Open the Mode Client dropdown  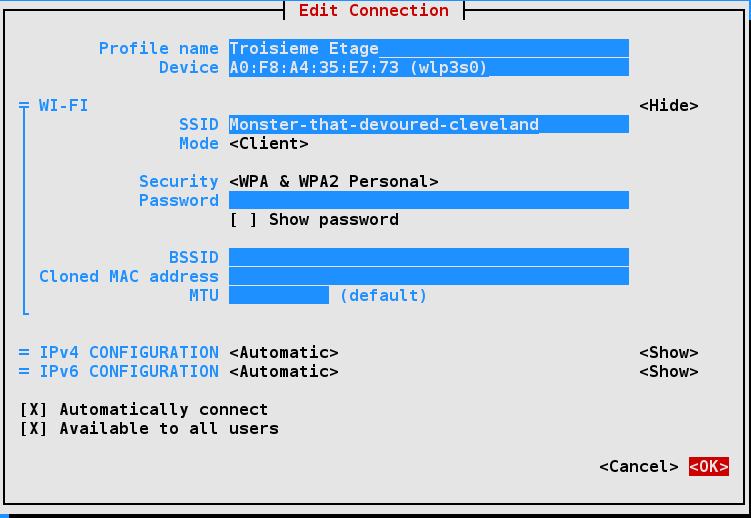[x=268, y=143]
